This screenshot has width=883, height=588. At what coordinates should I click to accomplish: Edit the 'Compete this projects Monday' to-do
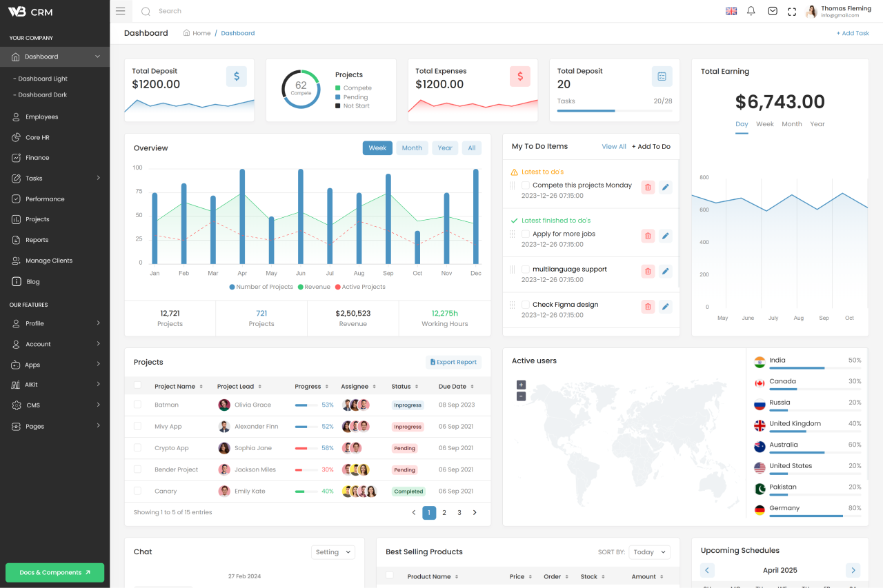point(665,187)
